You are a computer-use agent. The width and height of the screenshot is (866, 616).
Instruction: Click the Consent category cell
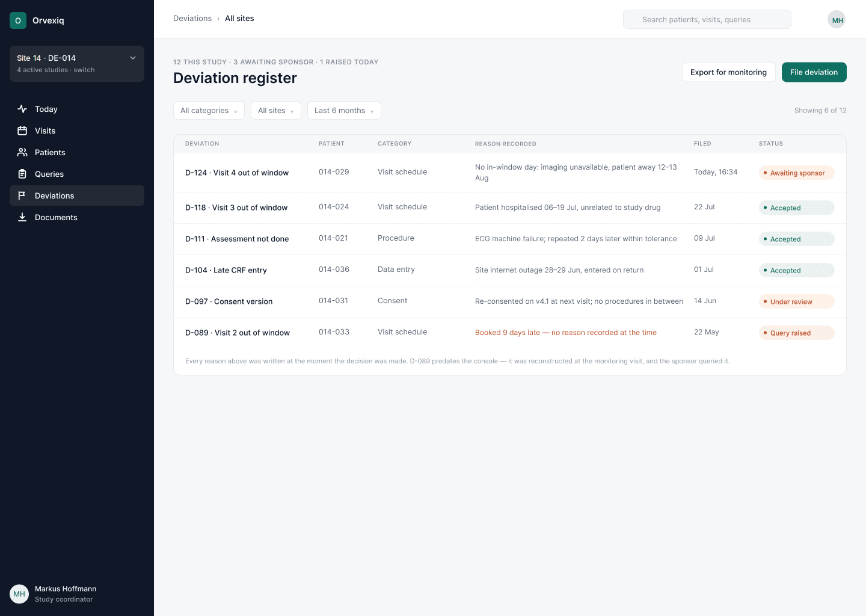[392, 301]
